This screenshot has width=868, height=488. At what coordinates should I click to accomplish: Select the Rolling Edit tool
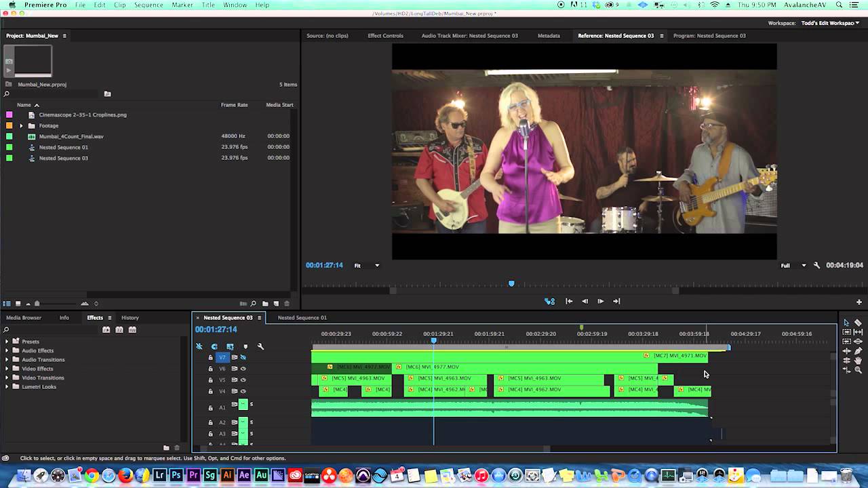click(x=846, y=361)
